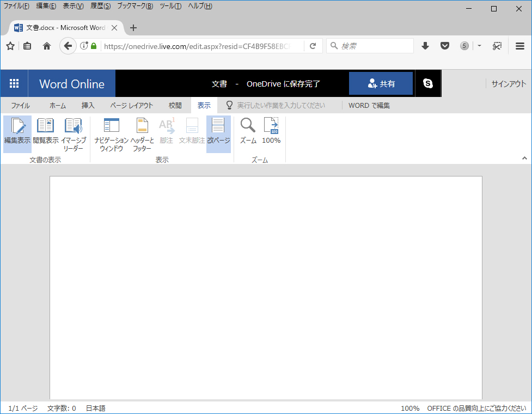Image resolution: width=532 pixels, height=414 pixels.
Task: Close the 文書.docx browser tab
Action: [114, 28]
